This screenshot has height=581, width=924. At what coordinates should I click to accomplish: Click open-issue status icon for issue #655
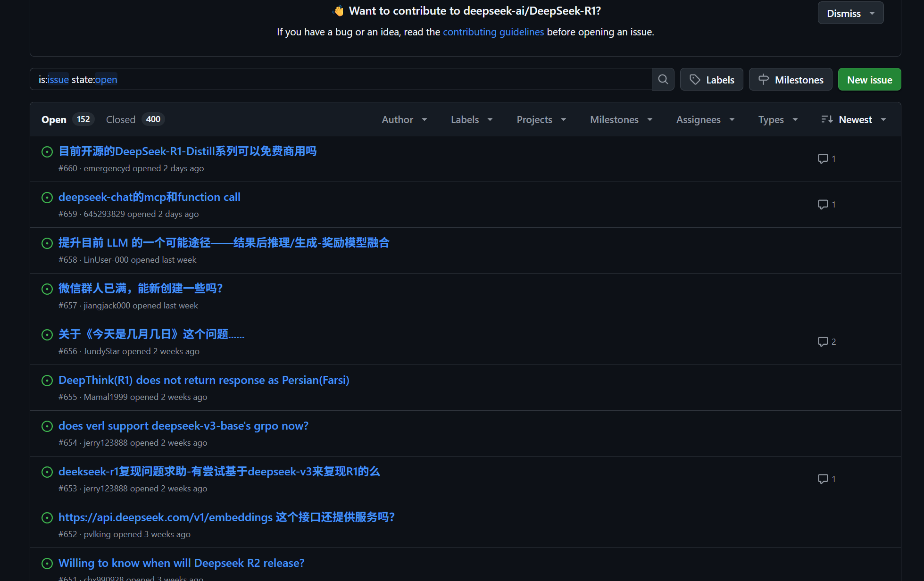(x=47, y=381)
